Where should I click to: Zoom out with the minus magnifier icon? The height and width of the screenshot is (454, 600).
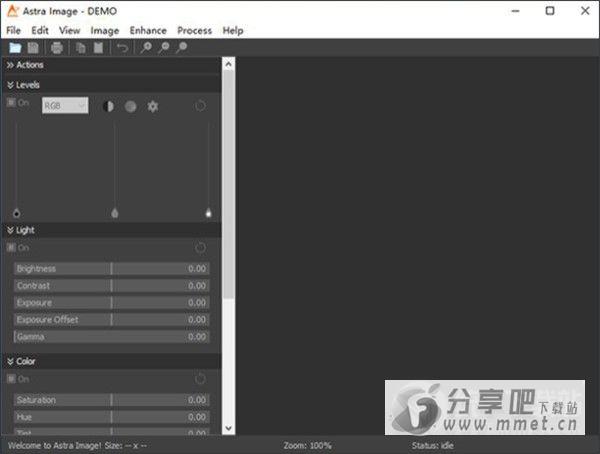pyautogui.click(x=164, y=48)
